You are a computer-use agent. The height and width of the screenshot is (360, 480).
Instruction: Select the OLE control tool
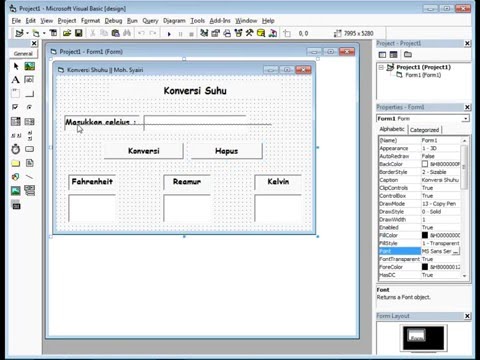pyautogui.click(x=16, y=205)
